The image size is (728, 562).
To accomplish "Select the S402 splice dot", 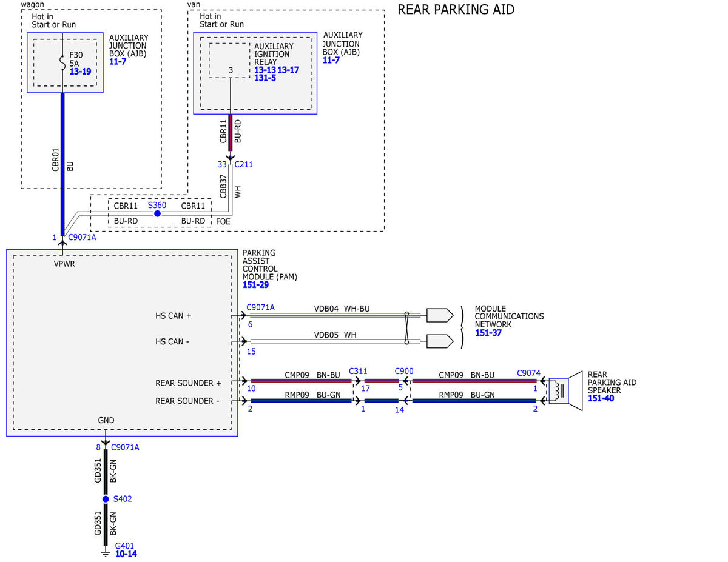I will [106, 499].
